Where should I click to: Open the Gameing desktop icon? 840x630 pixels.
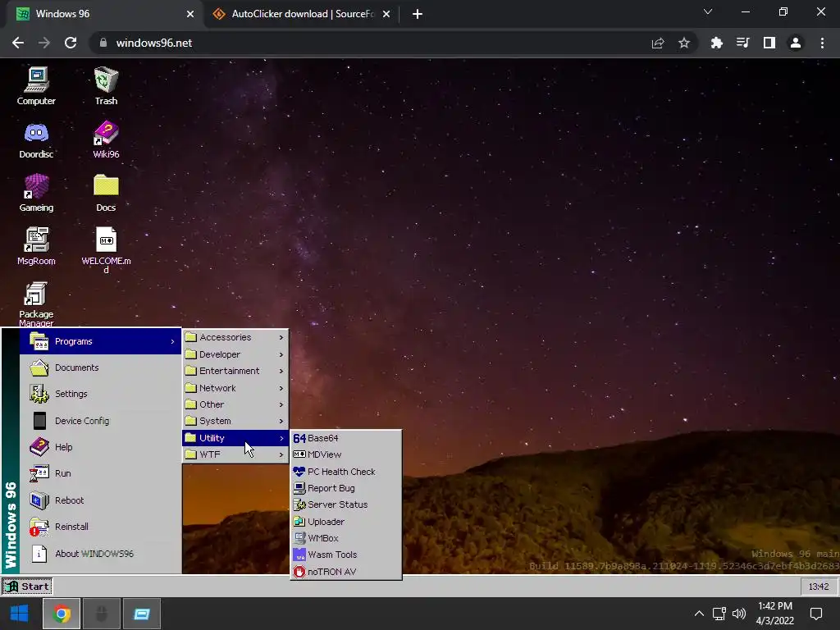(x=36, y=193)
